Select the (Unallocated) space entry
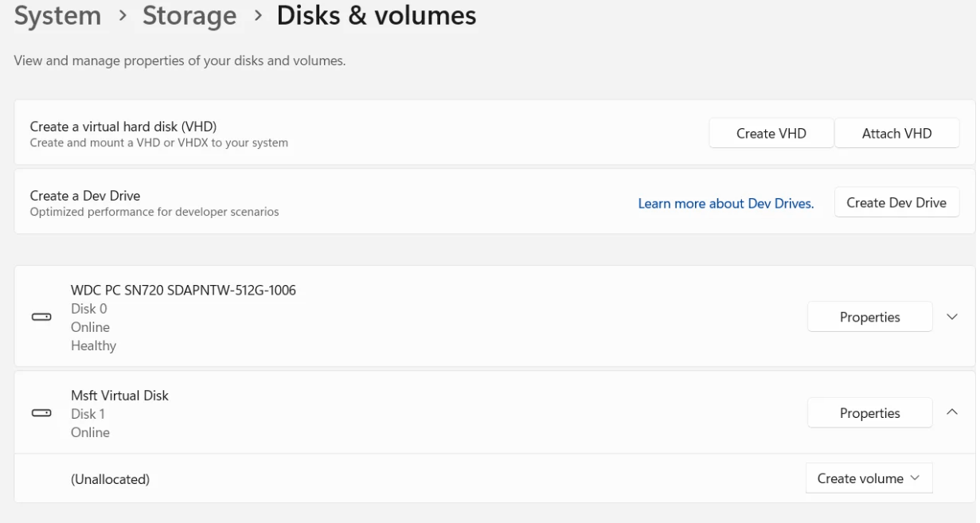The height and width of the screenshot is (523, 980). (x=111, y=479)
